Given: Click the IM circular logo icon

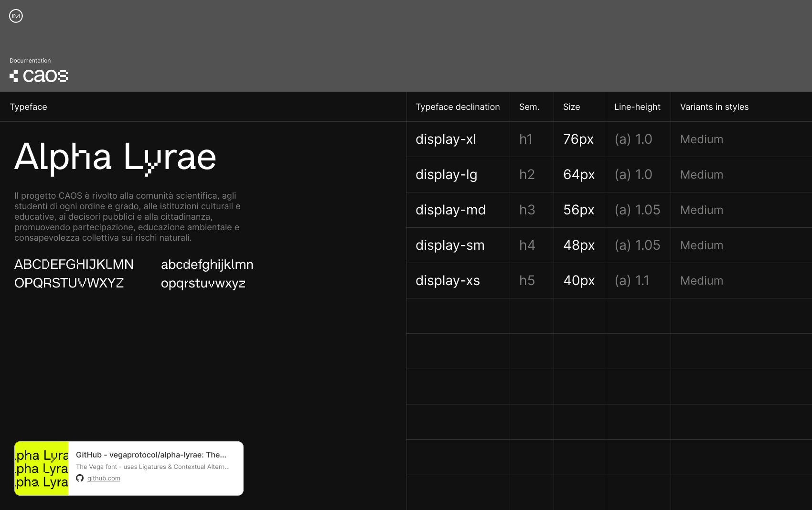Looking at the screenshot, I should coord(16,16).
